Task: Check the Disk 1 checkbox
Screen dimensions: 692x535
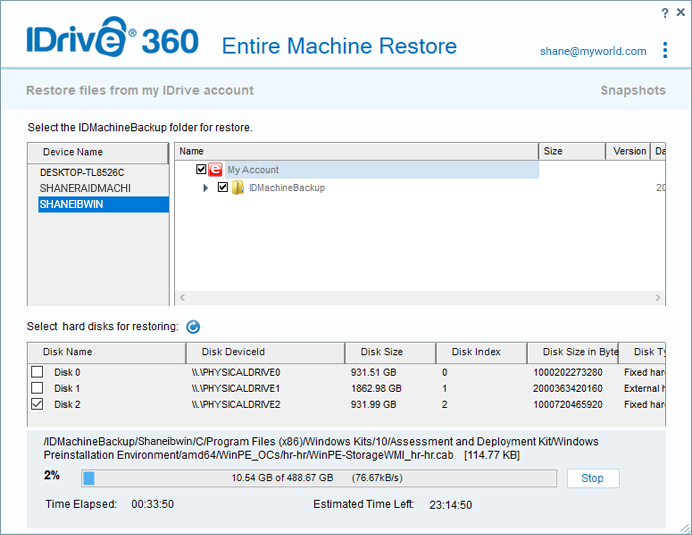Action: 37,388
